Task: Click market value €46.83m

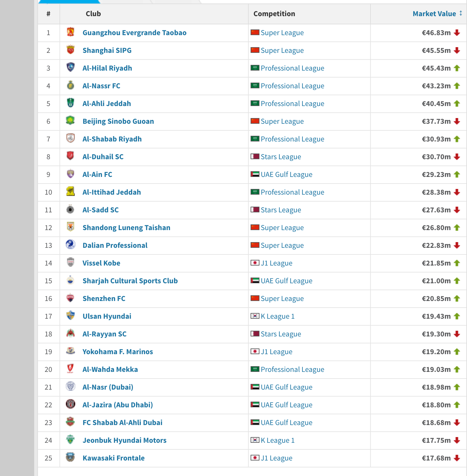Action: [436, 33]
